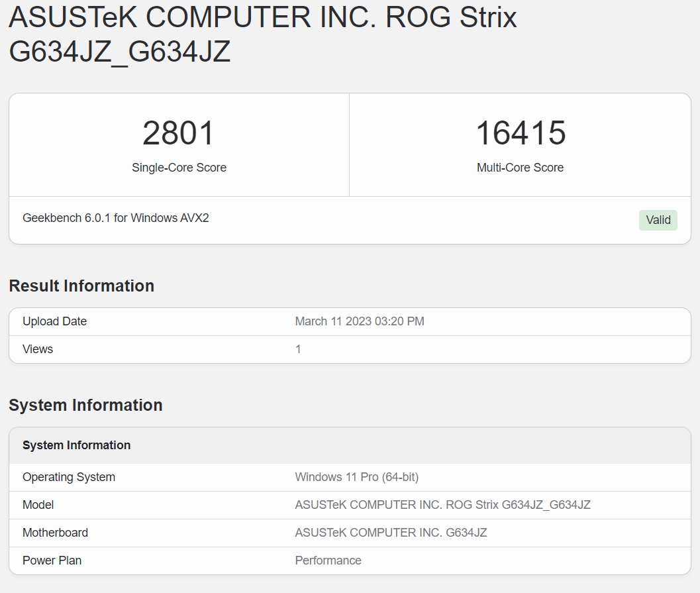This screenshot has height=593, width=700.
Task: Click the Multi-Core Score label
Action: (x=520, y=168)
